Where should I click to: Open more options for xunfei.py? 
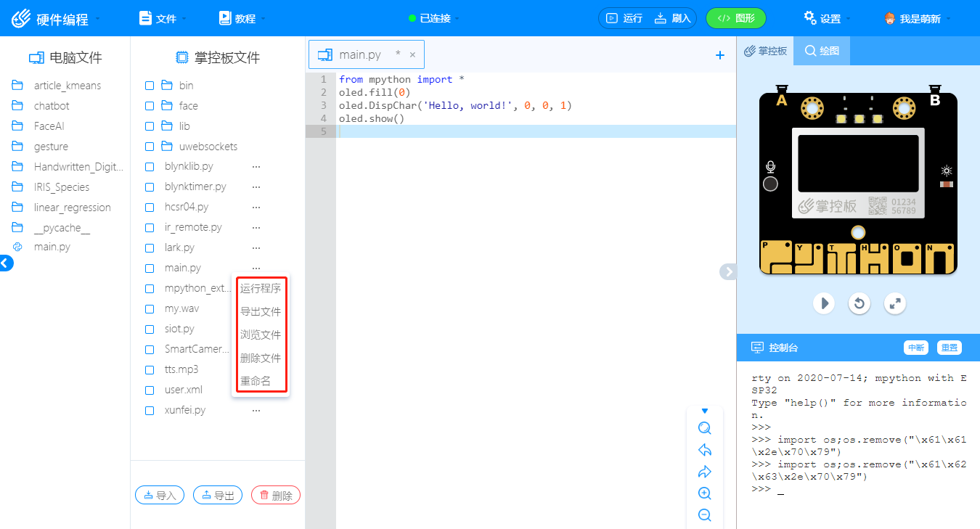[256, 411]
